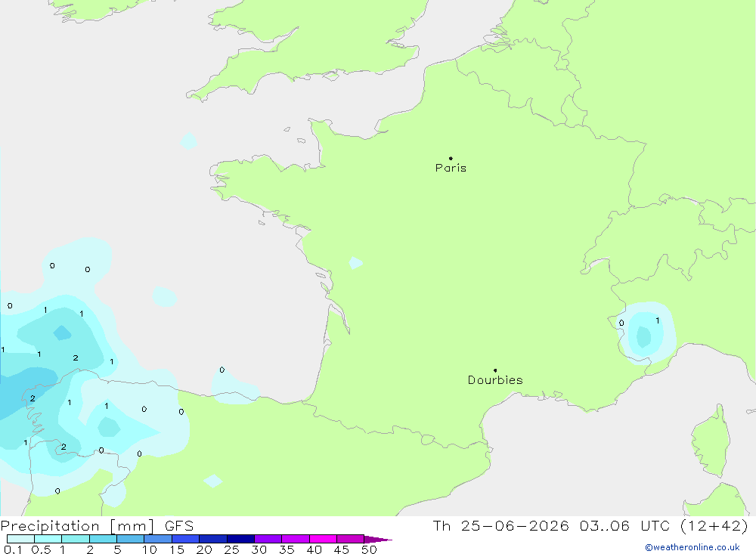The height and width of the screenshot is (554, 756).
Task: Click the legend value '25'
Action: 231,549
